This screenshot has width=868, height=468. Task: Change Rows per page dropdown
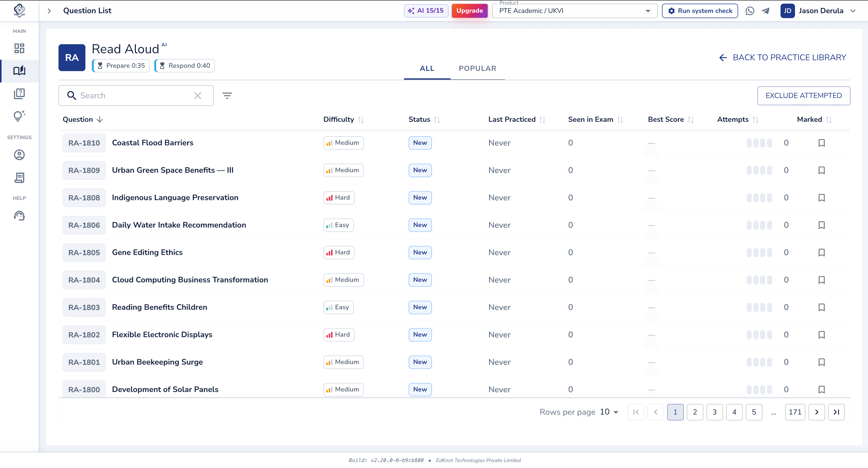coord(609,412)
